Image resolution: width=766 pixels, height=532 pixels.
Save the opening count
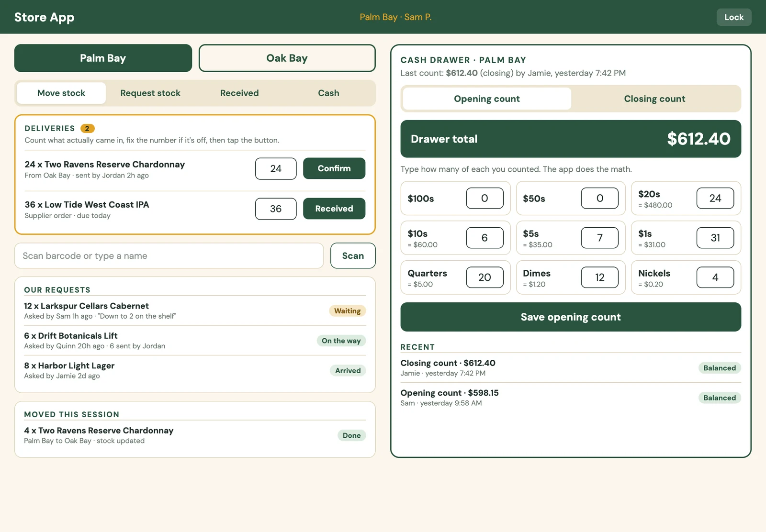point(571,317)
